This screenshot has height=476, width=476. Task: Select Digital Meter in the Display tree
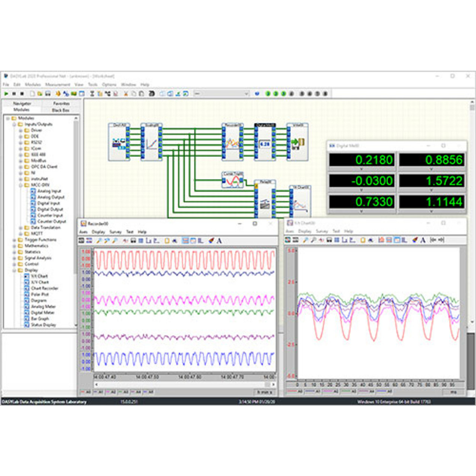pos(43,313)
